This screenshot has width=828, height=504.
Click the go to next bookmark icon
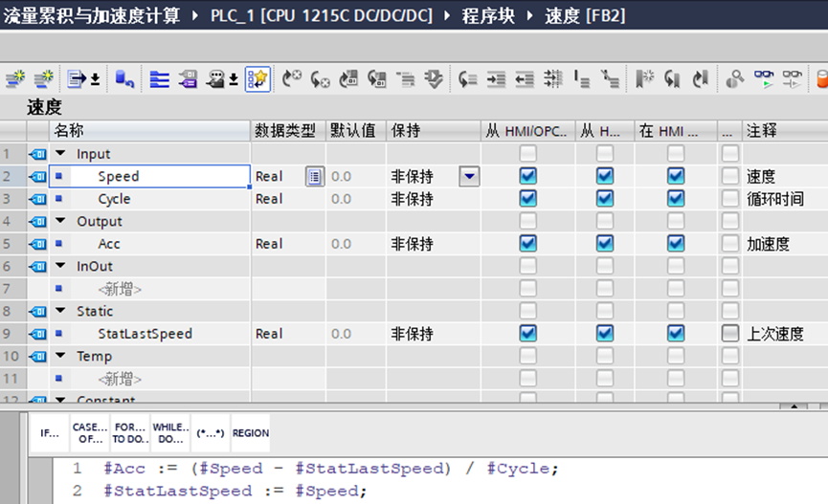(701, 79)
